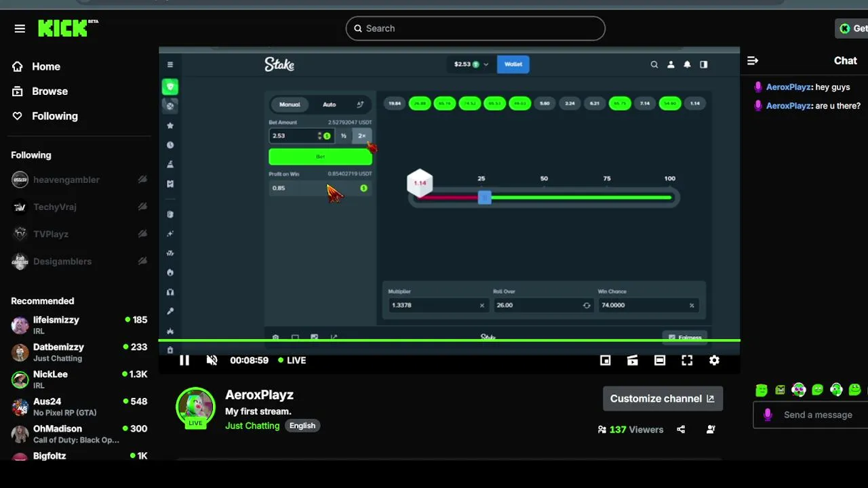Toggle Stake's right side panel icon
The height and width of the screenshot is (488, 868).
tap(703, 64)
